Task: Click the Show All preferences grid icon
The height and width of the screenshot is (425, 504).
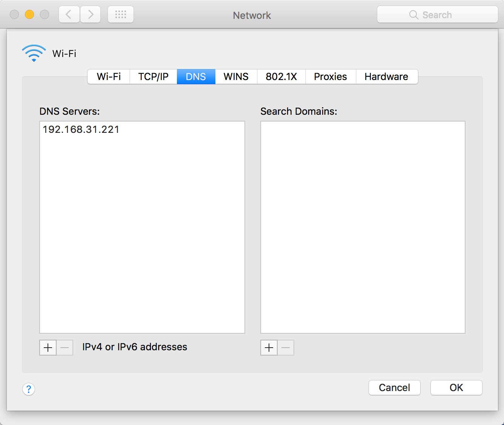Action: [x=120, y=14]
